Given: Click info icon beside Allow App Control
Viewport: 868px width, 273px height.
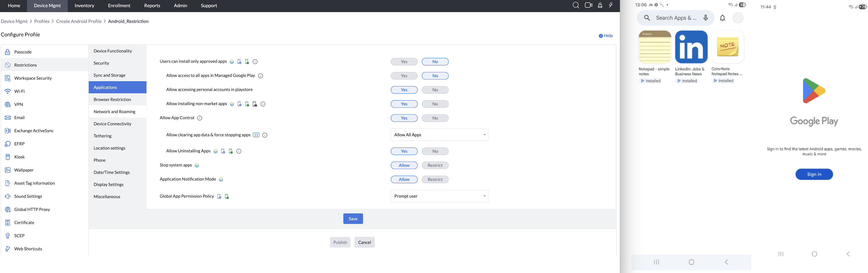Looking at the screenshot, I should coord(199,118).
